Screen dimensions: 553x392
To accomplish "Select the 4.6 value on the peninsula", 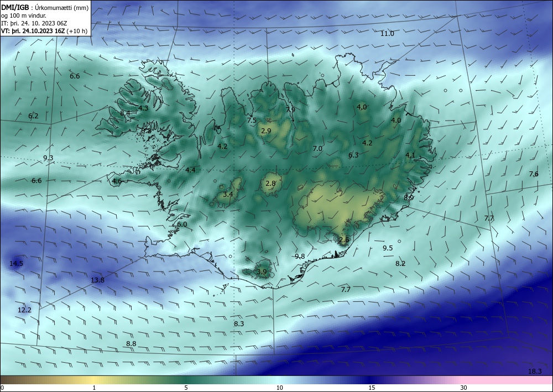I will (117, 181).
